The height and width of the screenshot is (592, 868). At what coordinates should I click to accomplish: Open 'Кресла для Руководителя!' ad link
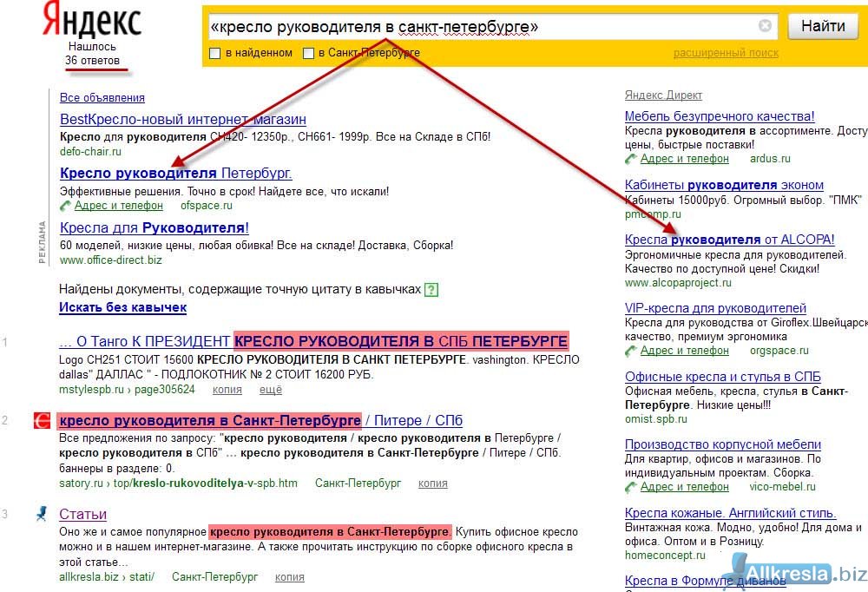pos(155,227)
